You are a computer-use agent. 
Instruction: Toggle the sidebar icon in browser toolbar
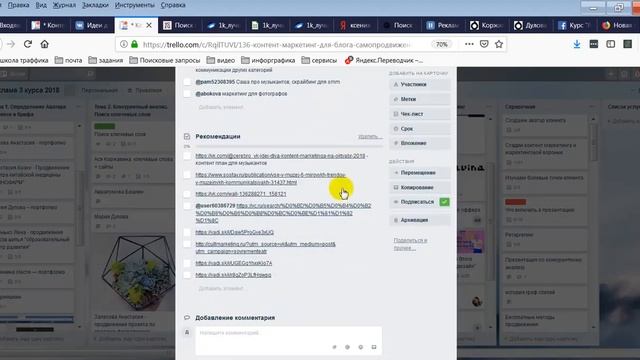tap(611, 44)
